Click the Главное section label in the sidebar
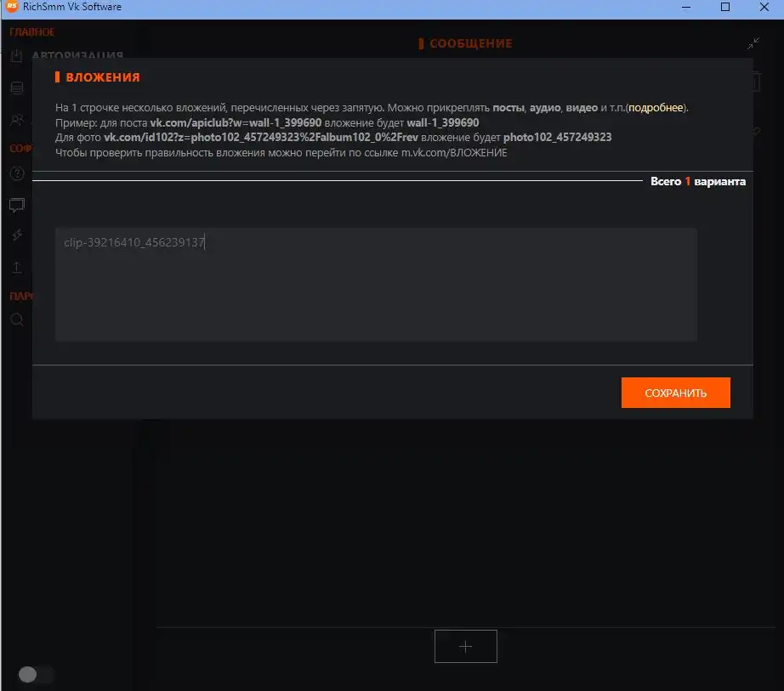Image resolution: width=784 pixels, height=691 pixels. [32, 32]
